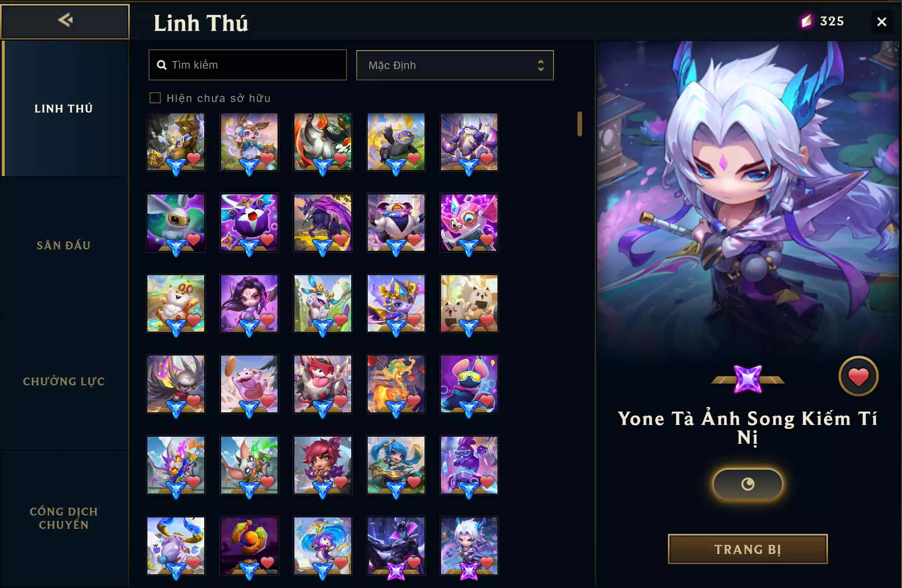The width and height of the screenshot is (902, 588).
Task: Click the circular star-level button above TRANG BỊ
Action: 748,484
